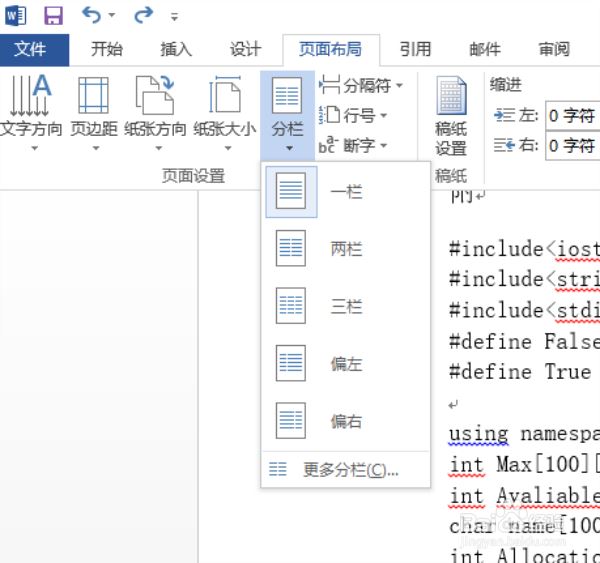Open the 分隔符 breaks menu
The image size is (600, 563).
(361, 85)
